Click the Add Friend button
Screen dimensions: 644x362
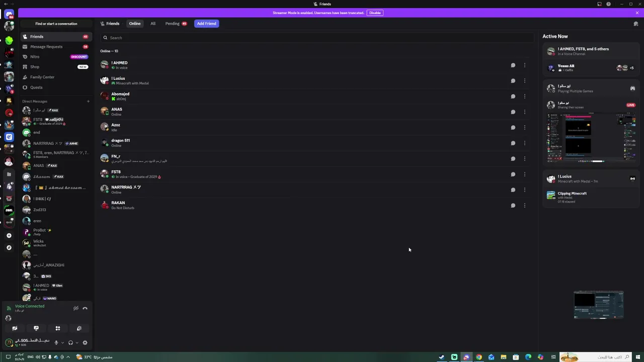pyautogui.click(x=206, y=24)
